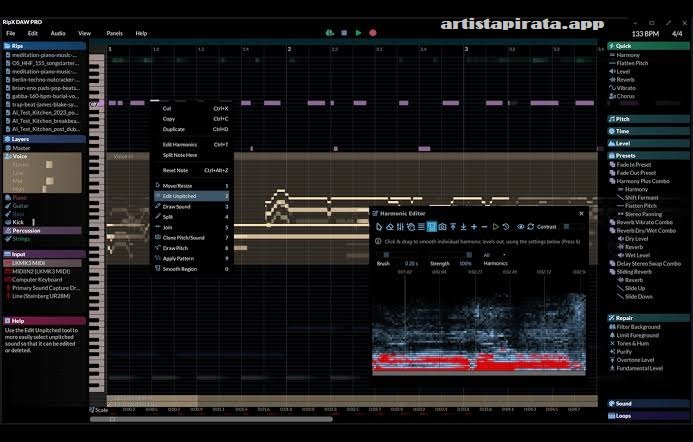
Task: Select Clone Pitch/Sound tool entry
Action: coord(191,238)
